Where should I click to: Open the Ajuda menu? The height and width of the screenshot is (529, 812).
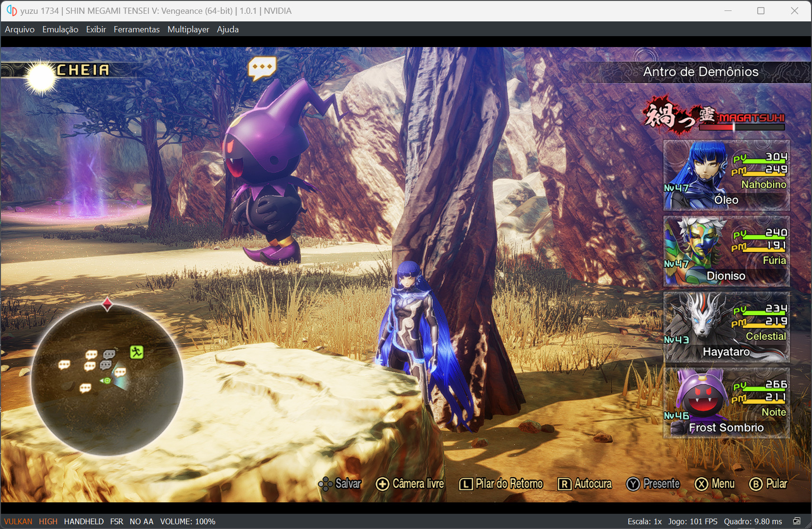coord(227,29)
